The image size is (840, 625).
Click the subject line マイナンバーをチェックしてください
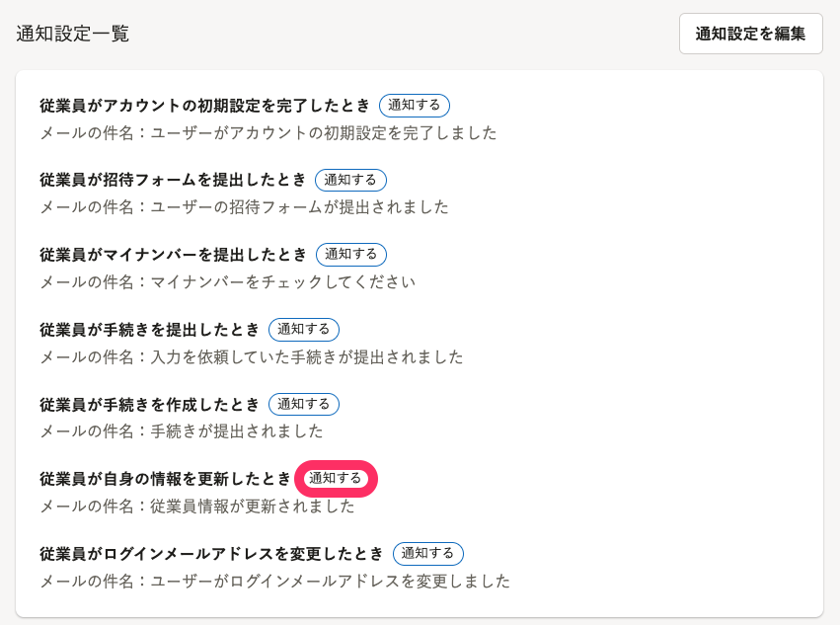click(282, 282)
